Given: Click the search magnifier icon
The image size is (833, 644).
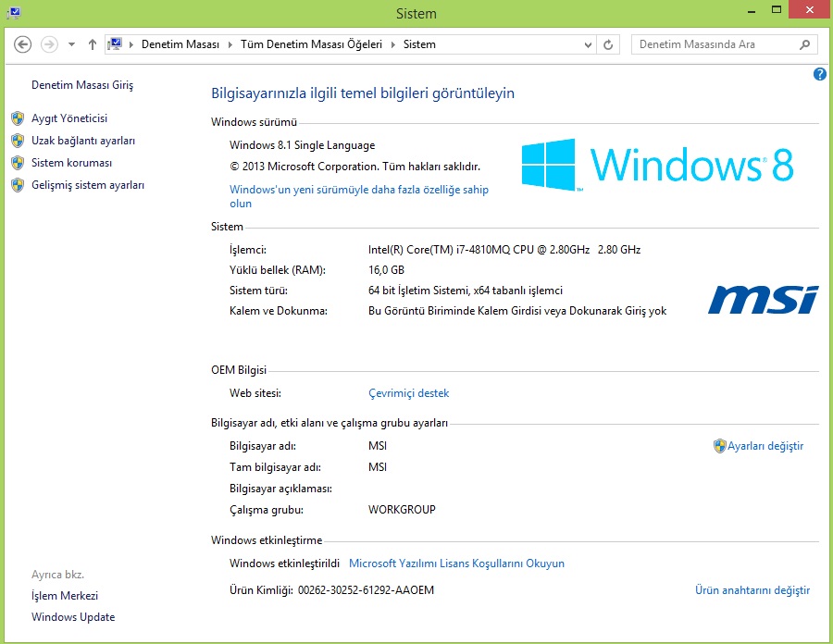Looking at the screenshot, I should [805, 44].
